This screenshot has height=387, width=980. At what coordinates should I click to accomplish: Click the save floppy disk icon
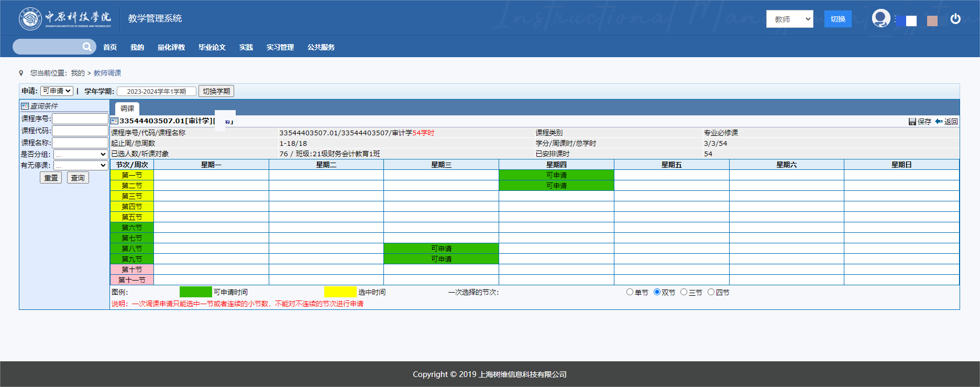(x=912, y=122)
